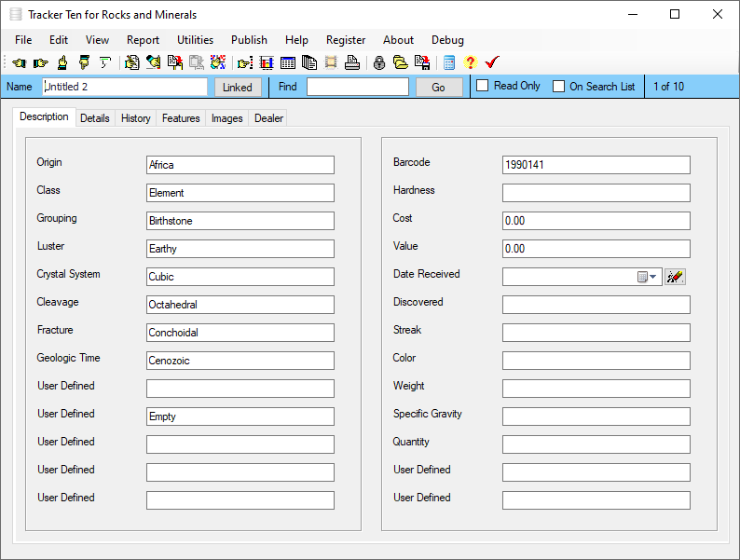Expand the Date Received dropdown arrow
The width and height of the screenshot is (740, 560).
[x=653, y=277]
